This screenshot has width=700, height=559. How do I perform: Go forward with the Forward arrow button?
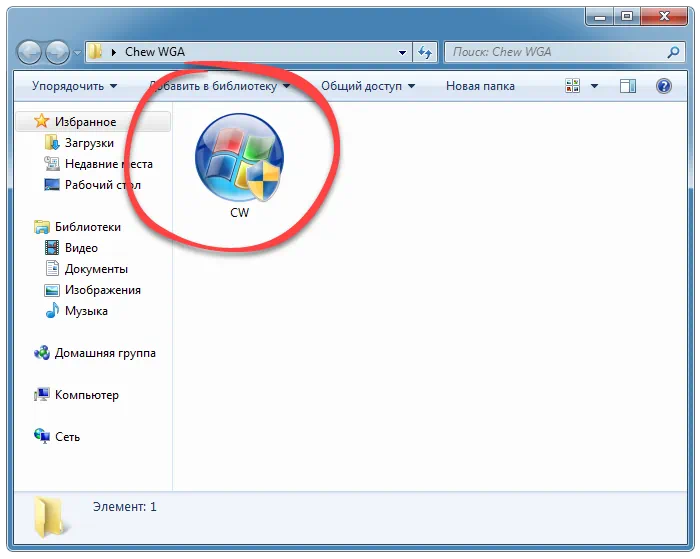tap(58, 53)
